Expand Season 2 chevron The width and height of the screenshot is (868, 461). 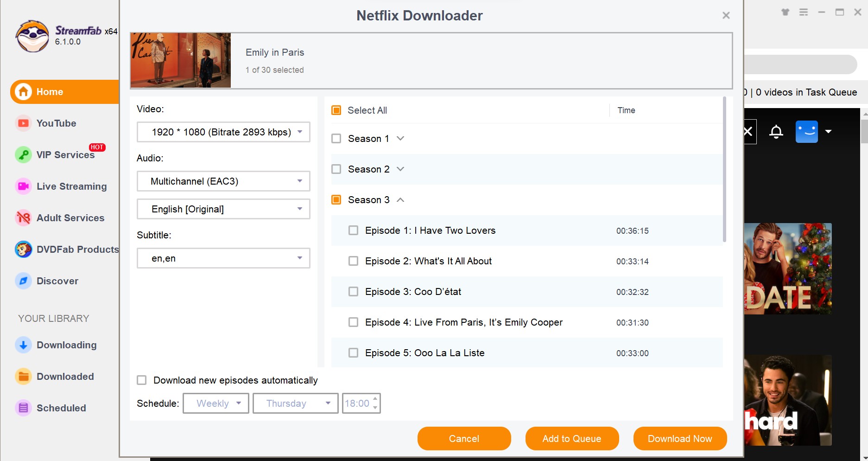click(401, 169)
